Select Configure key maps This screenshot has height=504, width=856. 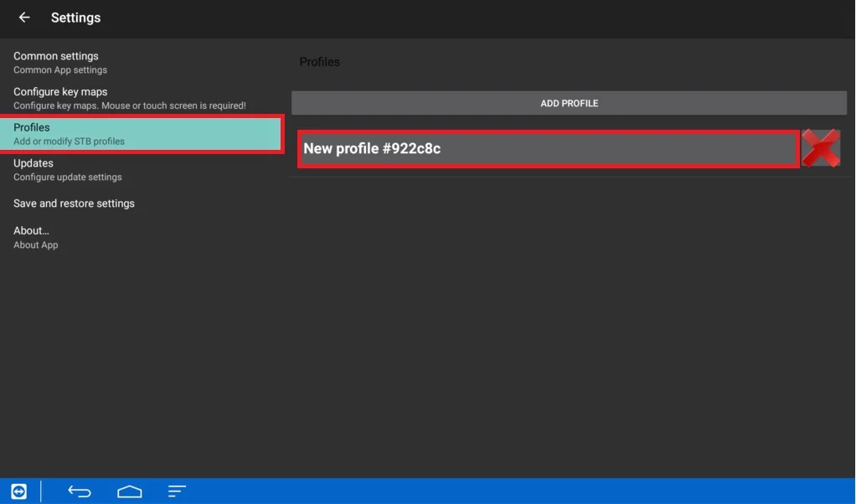pos(60,92)
